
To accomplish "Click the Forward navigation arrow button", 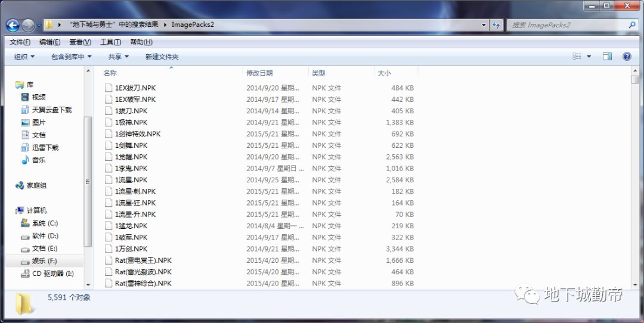I will pos(28,26).
